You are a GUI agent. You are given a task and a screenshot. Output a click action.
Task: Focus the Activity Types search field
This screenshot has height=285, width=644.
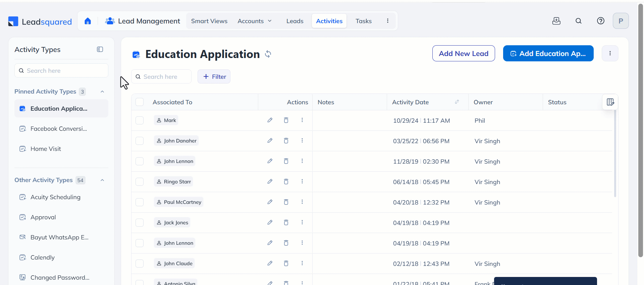click(x=61, y=71)
